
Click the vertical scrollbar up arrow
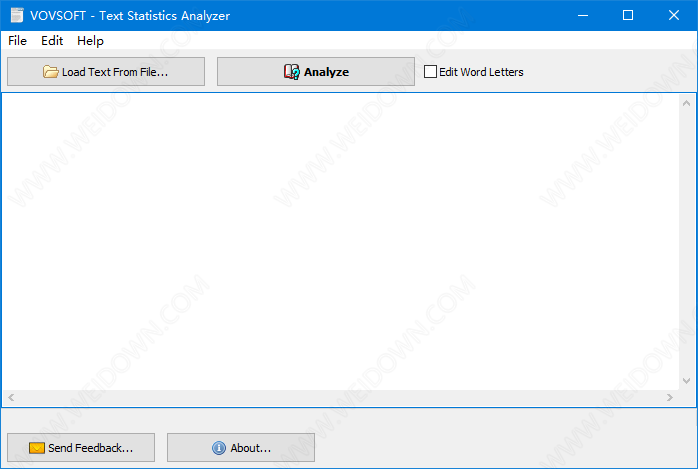[x=686, y=103]
